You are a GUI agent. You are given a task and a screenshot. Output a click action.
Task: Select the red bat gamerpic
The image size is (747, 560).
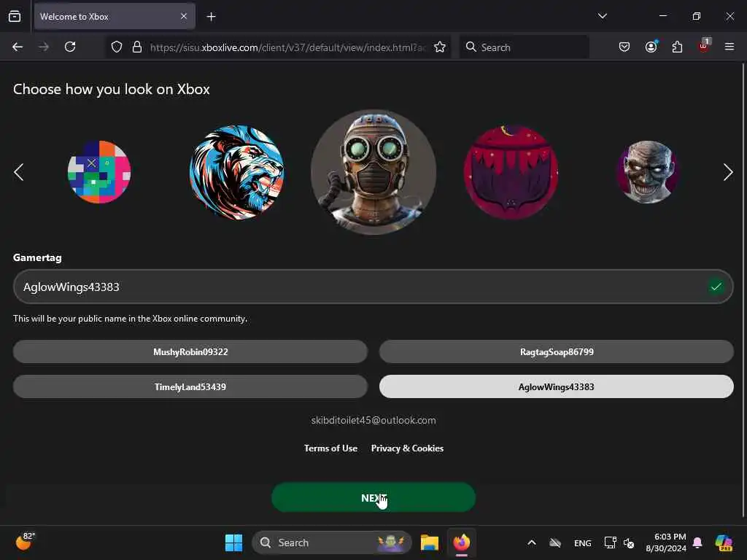[x=511, y=172]
